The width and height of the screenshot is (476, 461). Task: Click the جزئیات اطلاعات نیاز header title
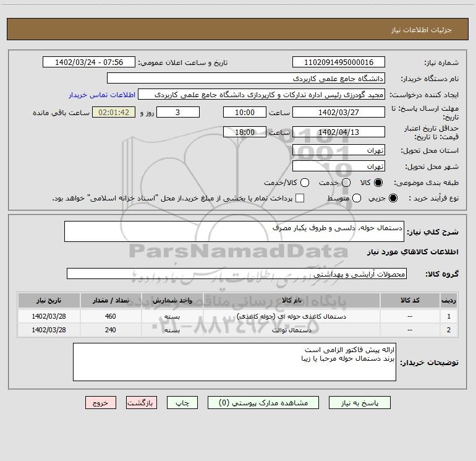click(x=422, y=30)
